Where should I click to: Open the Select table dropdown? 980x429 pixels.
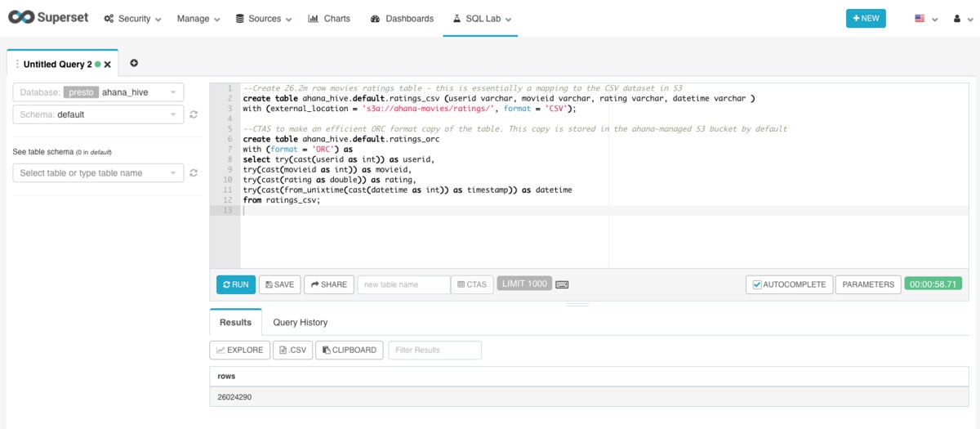pyautogui.click(x=98, y=172)
